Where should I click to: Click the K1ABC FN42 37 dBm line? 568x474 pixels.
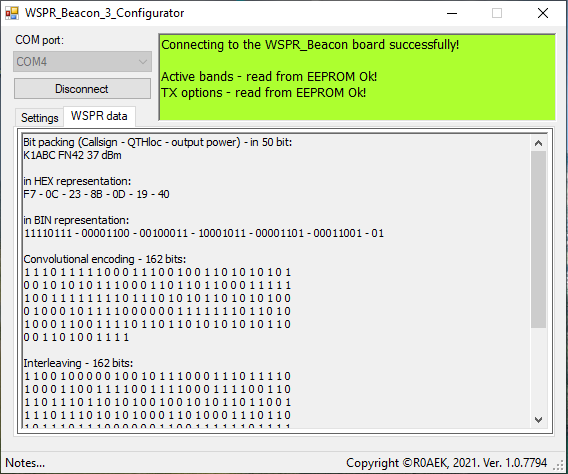coord(72,155)
